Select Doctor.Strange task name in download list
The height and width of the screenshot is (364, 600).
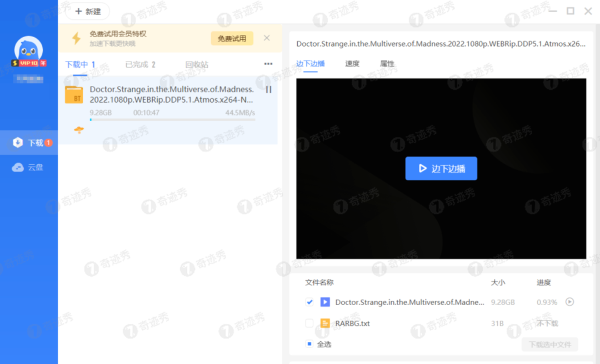172,94
